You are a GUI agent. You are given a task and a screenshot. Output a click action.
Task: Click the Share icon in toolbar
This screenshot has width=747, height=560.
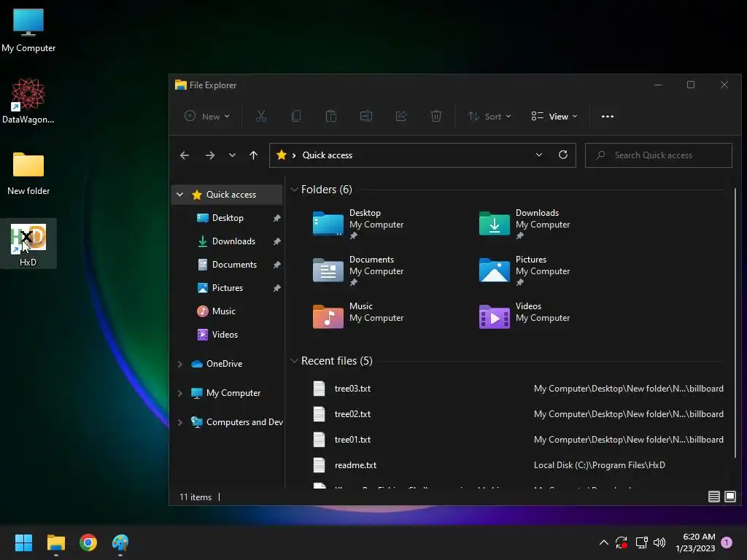tap(401, 116)
